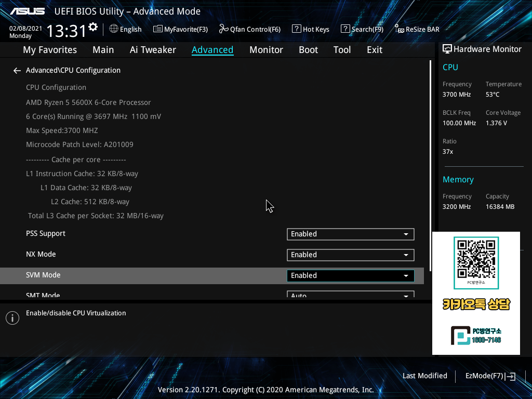The width and height of the screenshot is (532, 399).
Task: Click the settings list scrollbar
Action: point(430,166)
